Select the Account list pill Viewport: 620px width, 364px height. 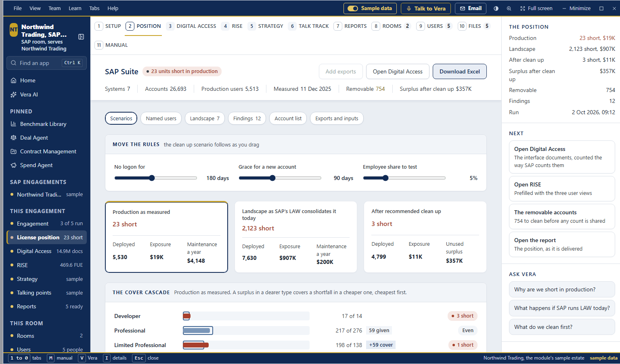click(x=288, y=118)
